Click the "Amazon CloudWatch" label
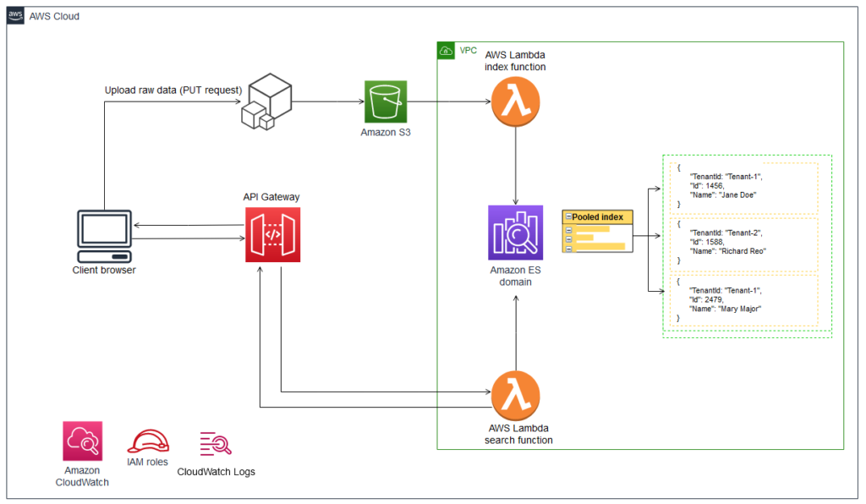 point(82,476)
